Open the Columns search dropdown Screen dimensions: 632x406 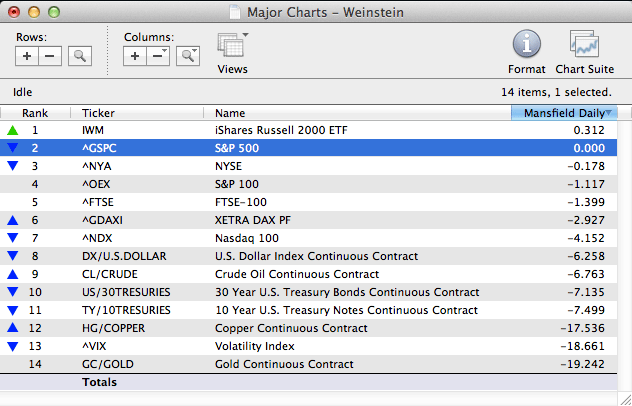pyautogui.click(x=187, y=56)
